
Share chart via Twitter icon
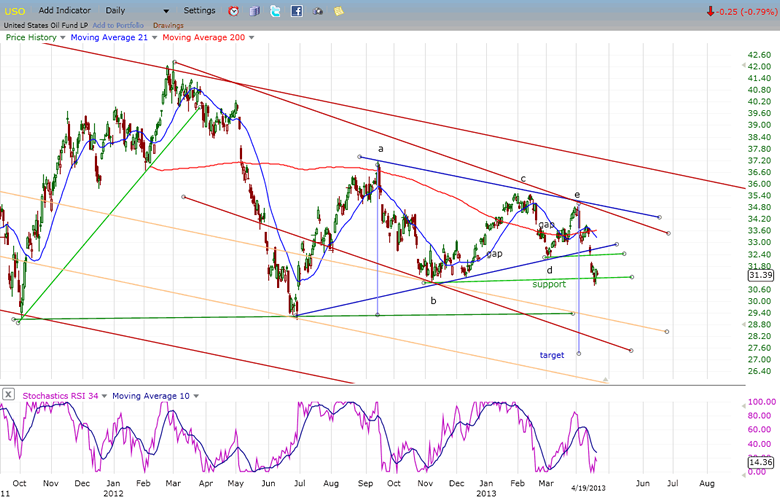click(x=275, y=11)
